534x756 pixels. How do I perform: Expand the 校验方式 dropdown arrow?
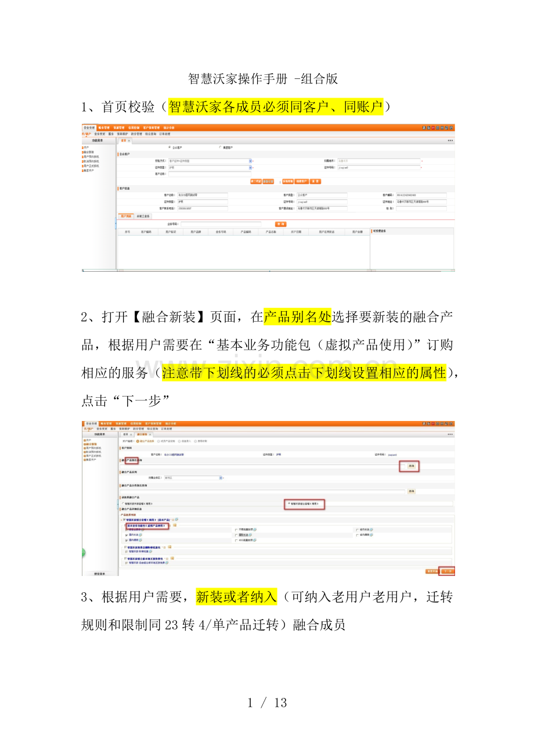pyautogui.click(x=250, y=161)
